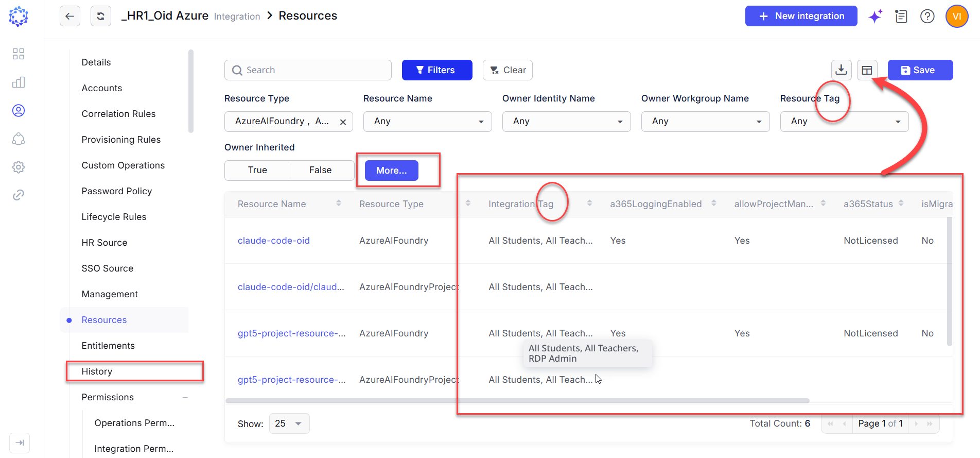The image size is (980, 458).
Task: Open the AI sparkle assistant icon
Action: pyautogui.click(x=875, y=16)
